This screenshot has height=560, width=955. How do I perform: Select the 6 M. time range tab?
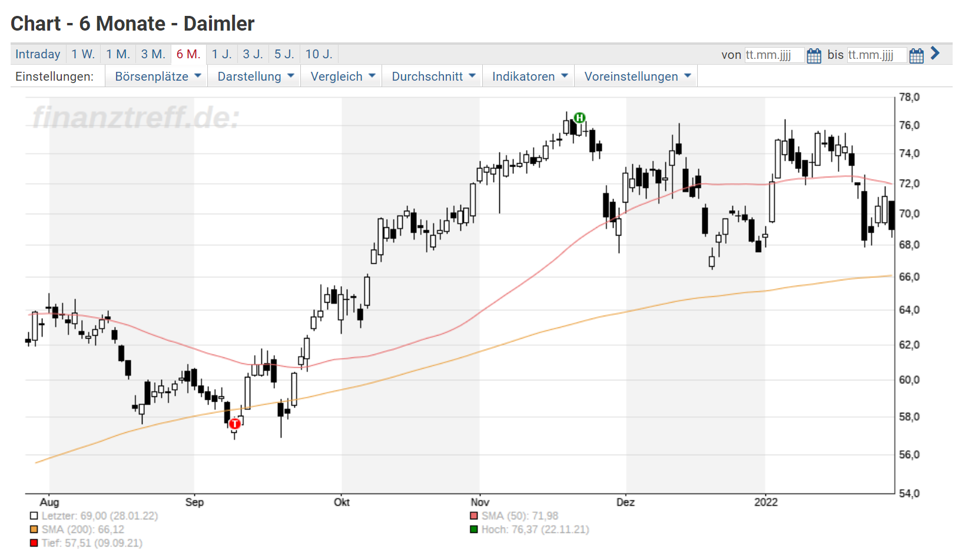point(188,54)
